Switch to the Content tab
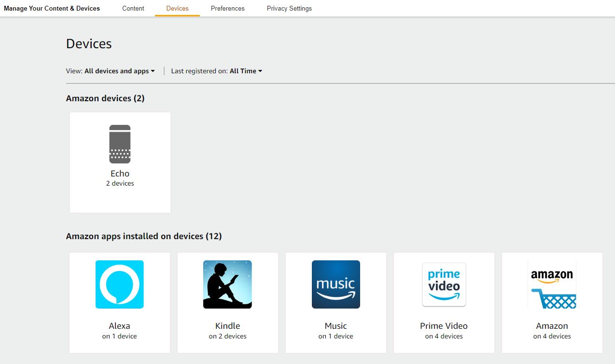This screenshot has width=615, height=364. pos(133,8)
